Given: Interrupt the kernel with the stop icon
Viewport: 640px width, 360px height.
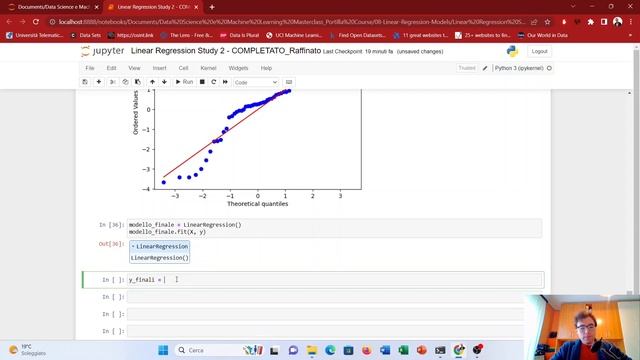Looking at the screenshot, I should 202,82.
